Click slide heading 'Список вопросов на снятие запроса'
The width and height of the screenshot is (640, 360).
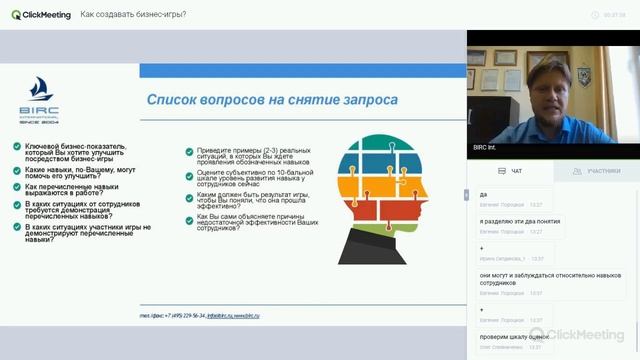coord(272,100)
